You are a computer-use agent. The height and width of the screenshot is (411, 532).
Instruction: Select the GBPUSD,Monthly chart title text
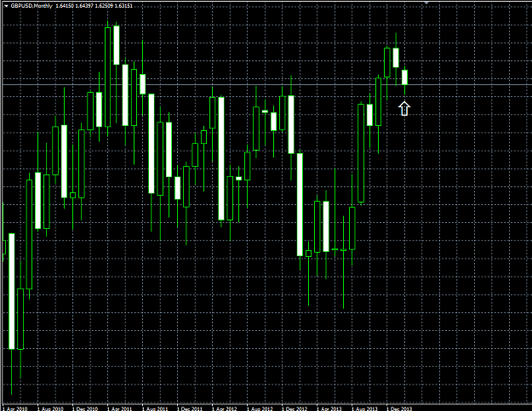[x=31, y=6]
